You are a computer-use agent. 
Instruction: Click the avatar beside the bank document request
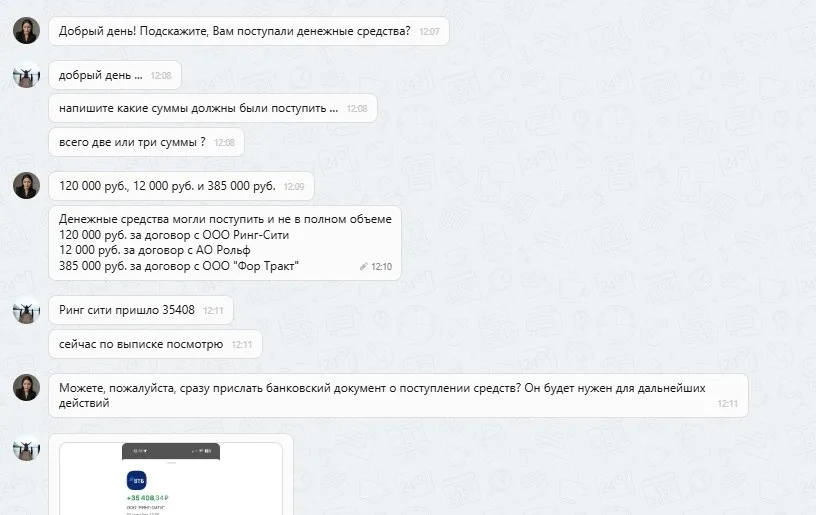pyautogui.click(x=27, y=387)
